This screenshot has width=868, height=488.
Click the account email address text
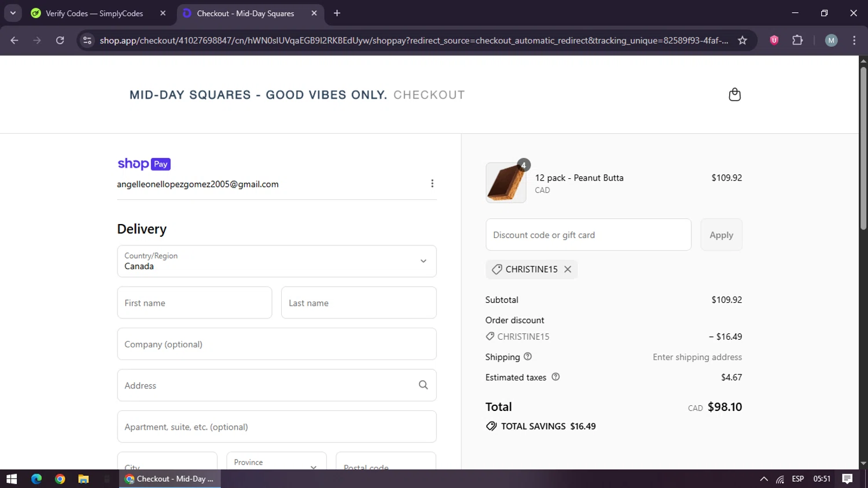198,184
